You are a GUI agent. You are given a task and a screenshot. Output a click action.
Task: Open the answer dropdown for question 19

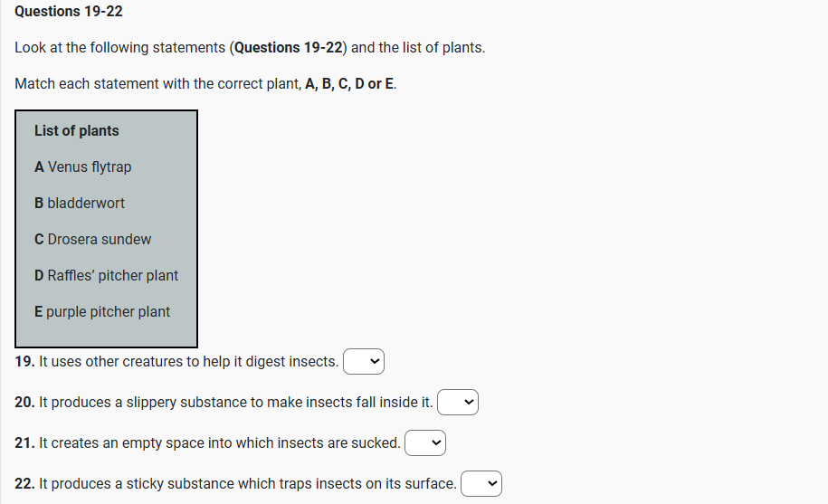(365, 362)
